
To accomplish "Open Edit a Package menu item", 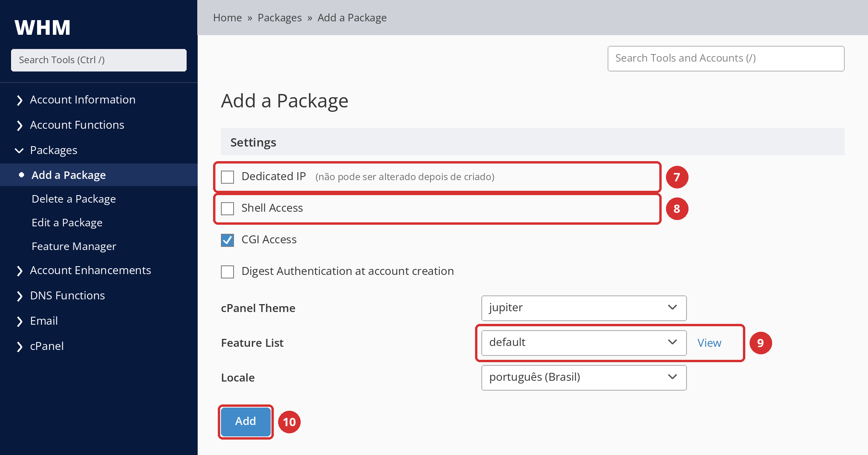I will 67,222.
